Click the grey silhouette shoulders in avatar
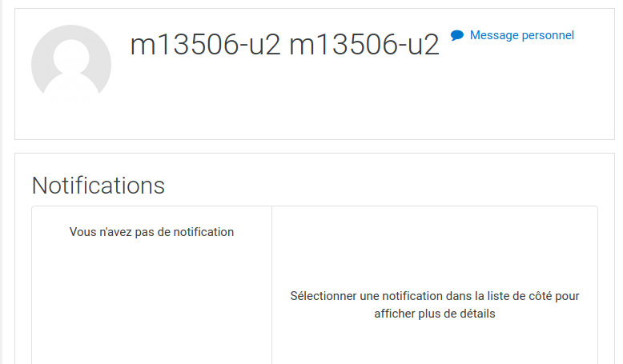This screenshot has height=364, width=623. [71, 88]
